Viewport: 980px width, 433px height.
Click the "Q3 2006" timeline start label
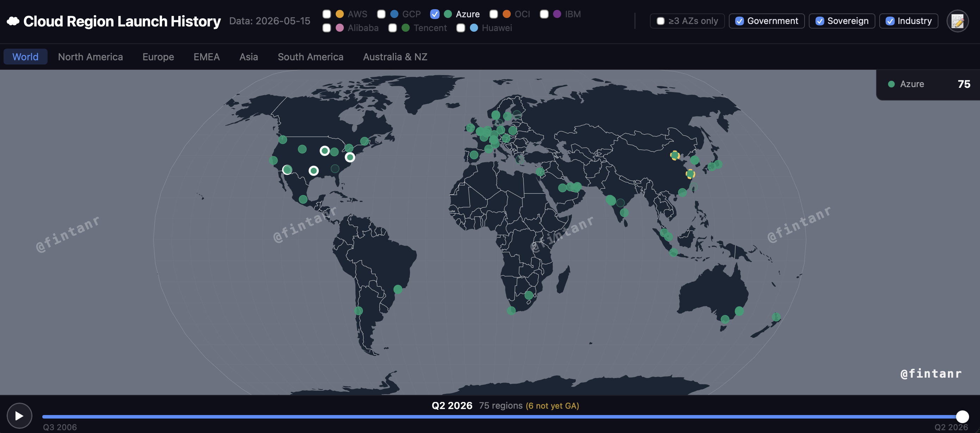(x=60, y=427)
